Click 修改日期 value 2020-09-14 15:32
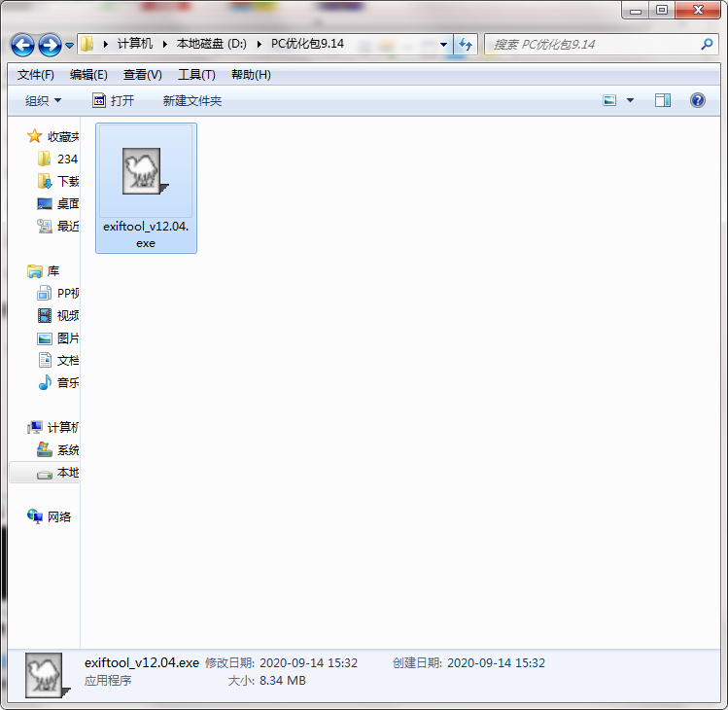 click(308, 663)
